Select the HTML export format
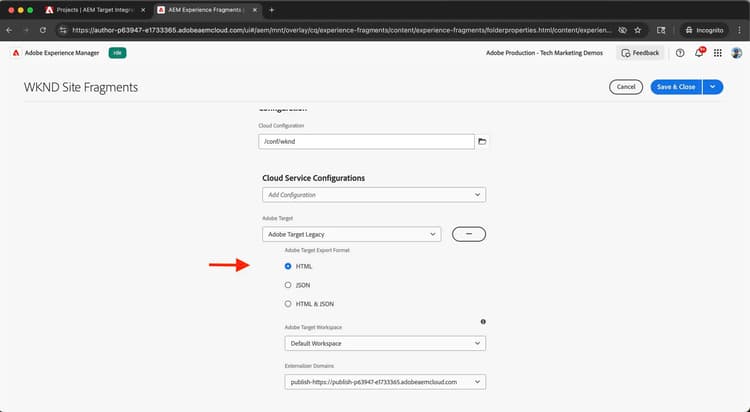 288,266
